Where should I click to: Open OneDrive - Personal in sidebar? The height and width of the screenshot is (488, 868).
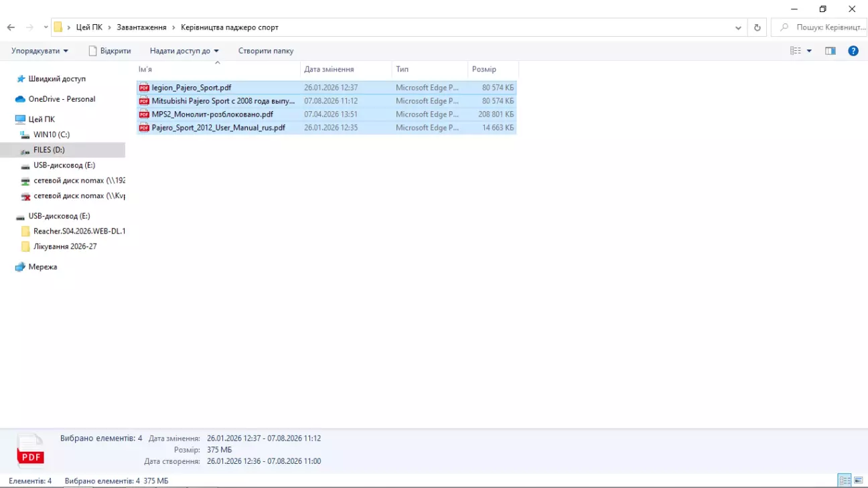62,99
